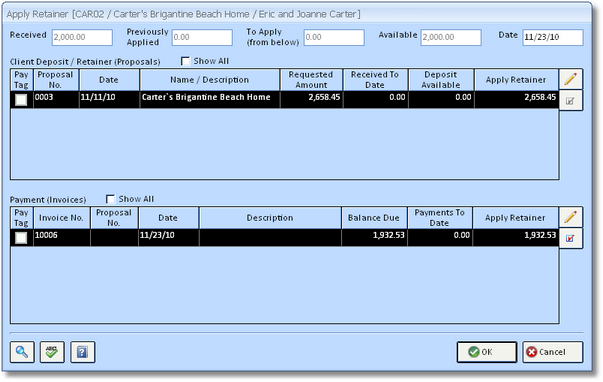This screenshot has height=382, width=603.
Task: Click the Payments To Date column header
Action: coord(440,218)
